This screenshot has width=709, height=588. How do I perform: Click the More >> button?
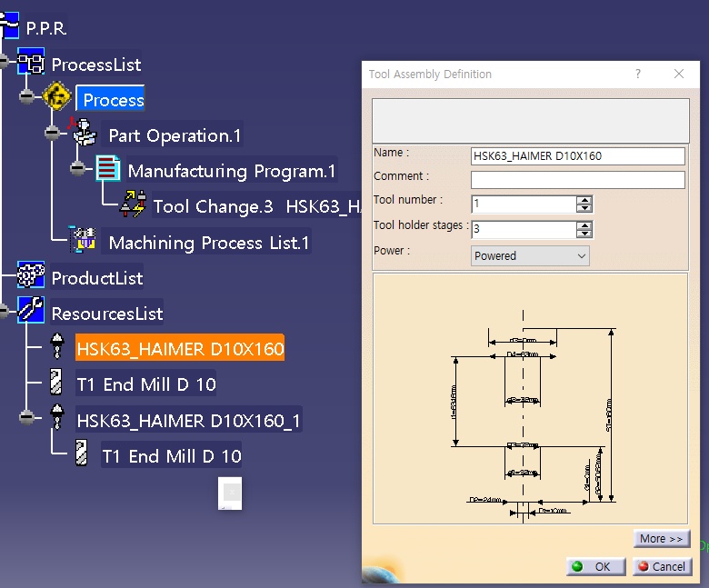coord(662,539)
